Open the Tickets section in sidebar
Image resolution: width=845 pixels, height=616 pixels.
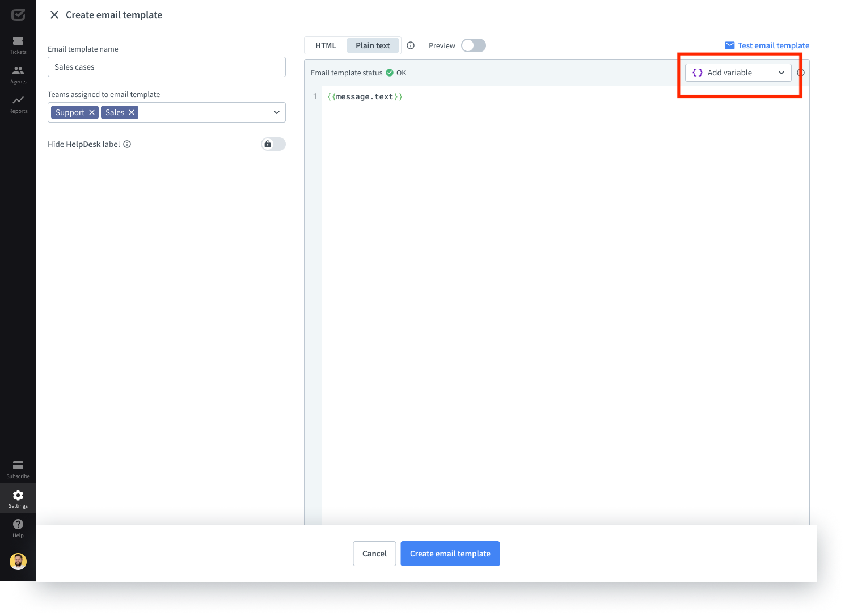tap(18, 45)
